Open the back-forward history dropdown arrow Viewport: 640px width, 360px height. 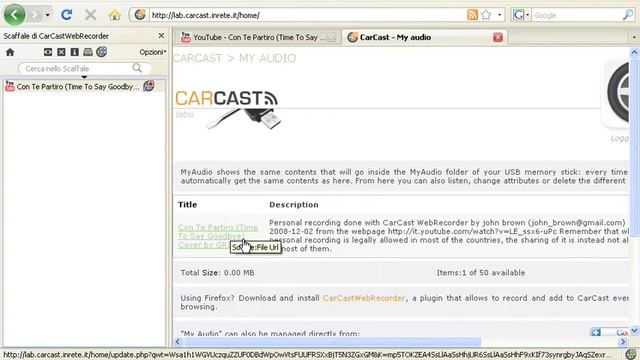[48, 15]
